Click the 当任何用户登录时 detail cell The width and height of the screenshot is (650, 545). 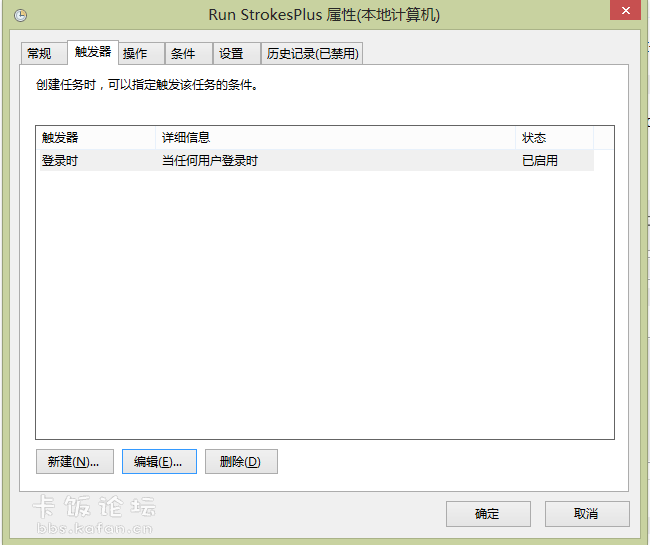[x=210, y=160]
